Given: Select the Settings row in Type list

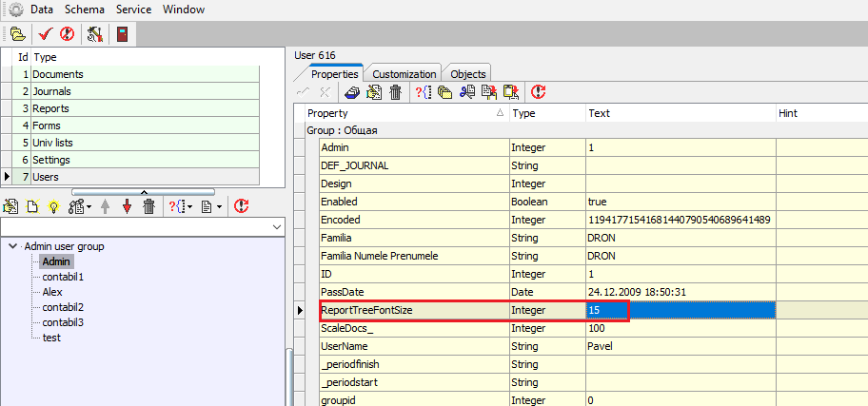Looking at the screenshot, I should (135, 160).
